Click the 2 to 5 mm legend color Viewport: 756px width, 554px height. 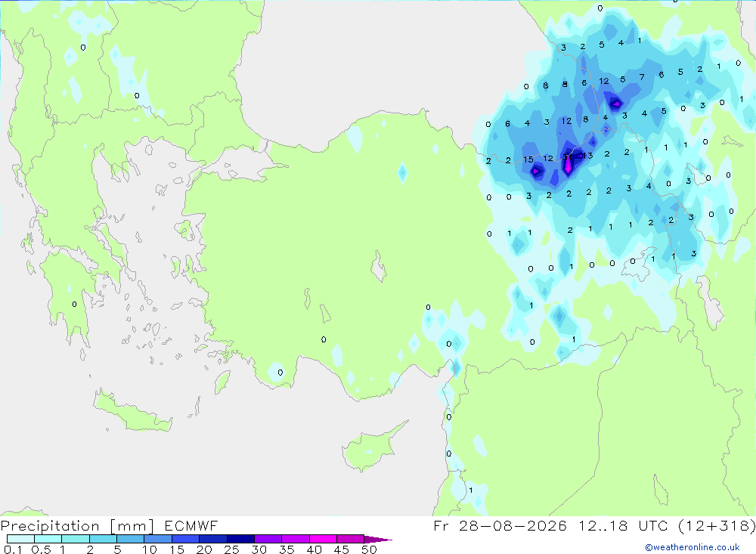point(103,539)
